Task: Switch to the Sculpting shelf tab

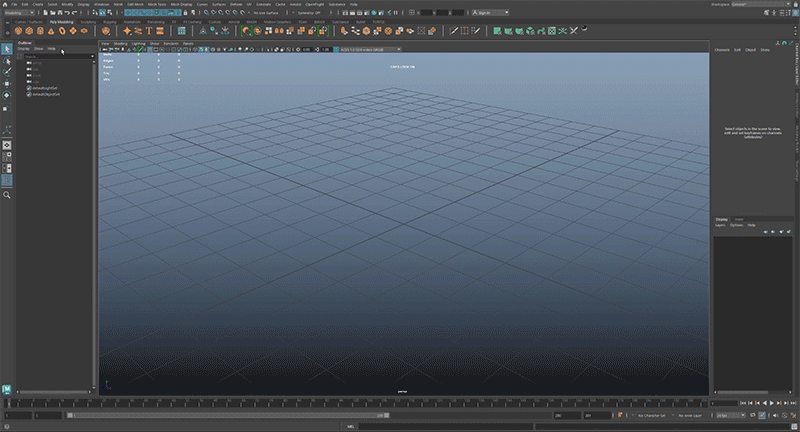Action: coord(88,20)
